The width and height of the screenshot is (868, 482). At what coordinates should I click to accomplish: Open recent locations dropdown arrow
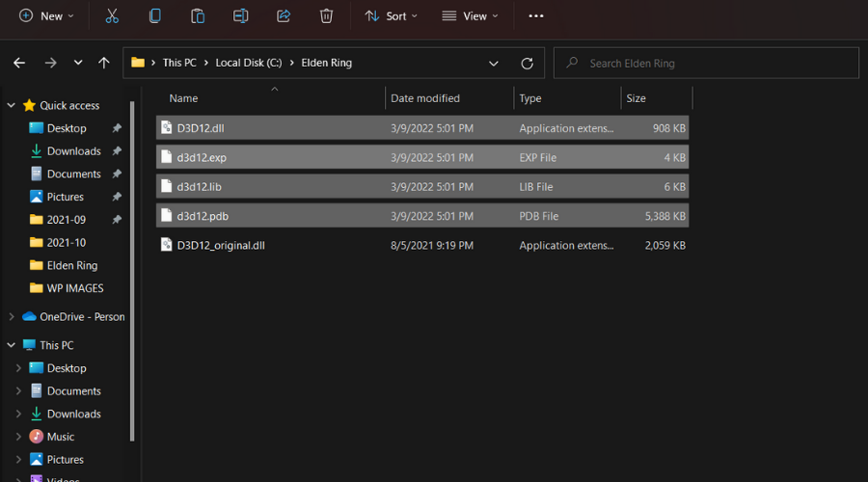coord(78,63)
